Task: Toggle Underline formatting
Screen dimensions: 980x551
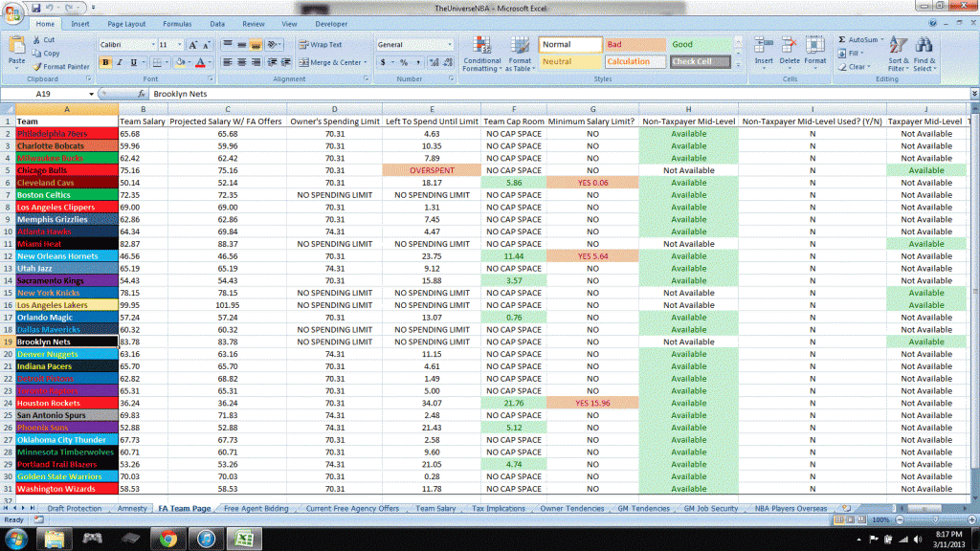Action: coord(133,62)
